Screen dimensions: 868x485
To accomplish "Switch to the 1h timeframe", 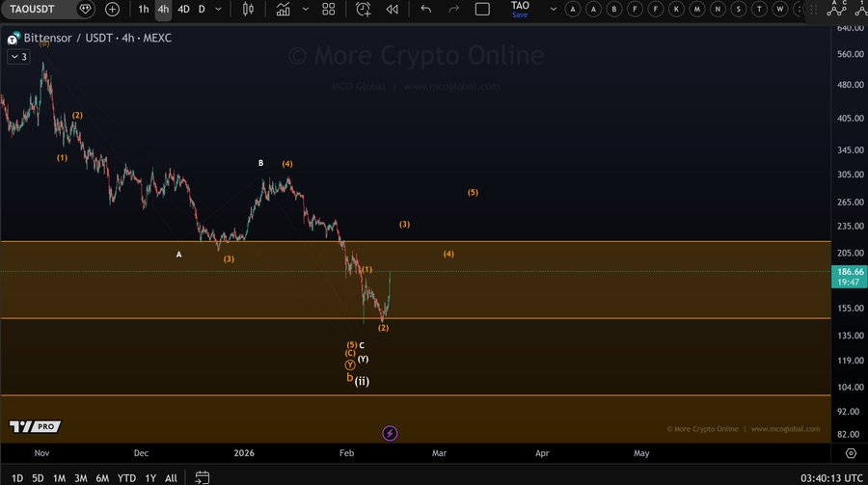I will 144,10.
